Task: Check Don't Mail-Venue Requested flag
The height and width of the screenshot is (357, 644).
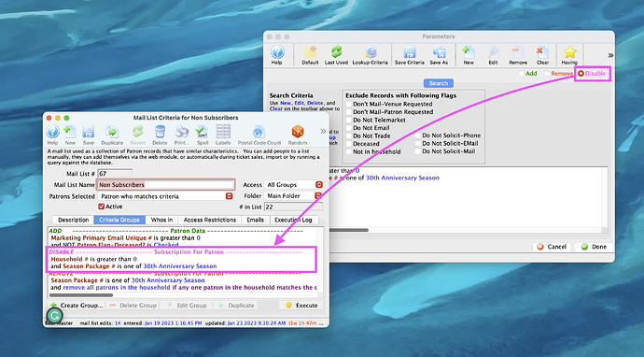Action: pyautogui.click(x=349, y=104)
